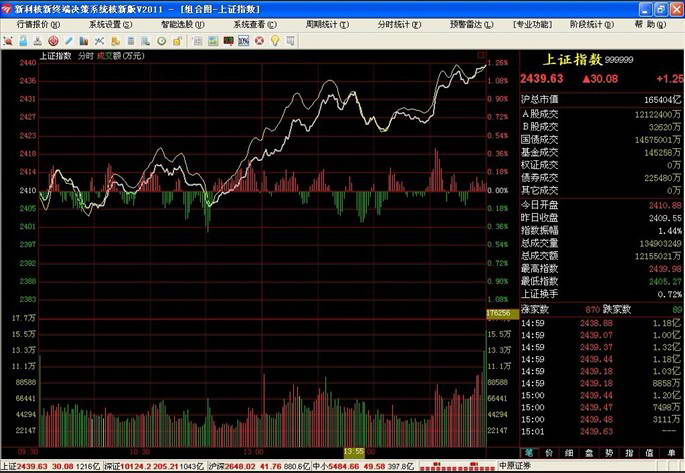Click the A股成交 row
Screen dimensions: 685x473
click(601, 114)
